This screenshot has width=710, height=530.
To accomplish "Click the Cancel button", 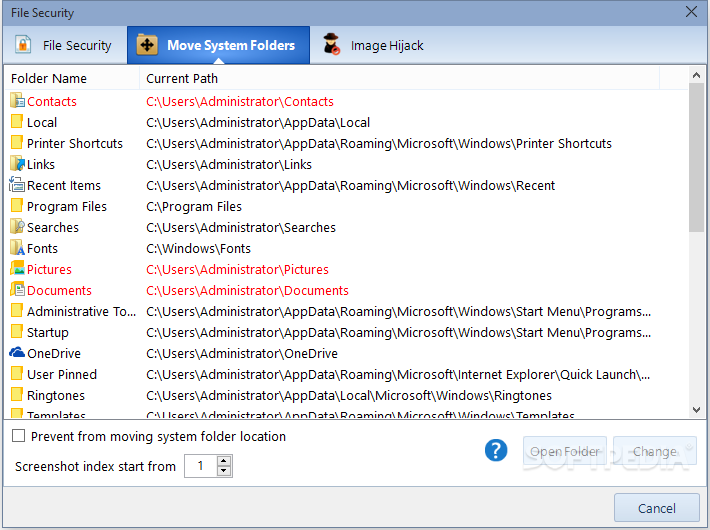I will coord(657,508).
